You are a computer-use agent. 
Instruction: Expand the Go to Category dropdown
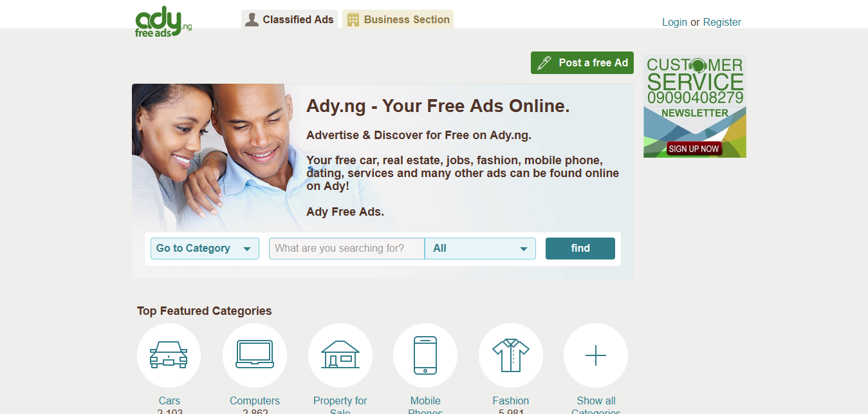[205, 249]
